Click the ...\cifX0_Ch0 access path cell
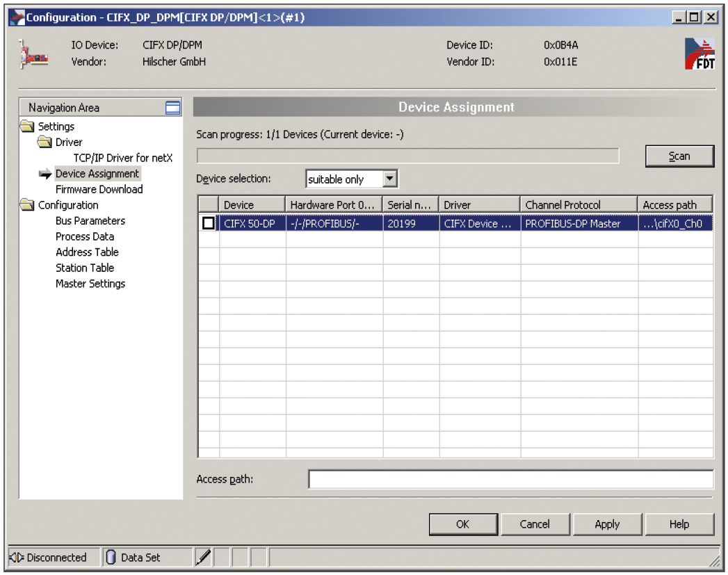The width and height of the screenshot is (728, 575). click(676, 224)
